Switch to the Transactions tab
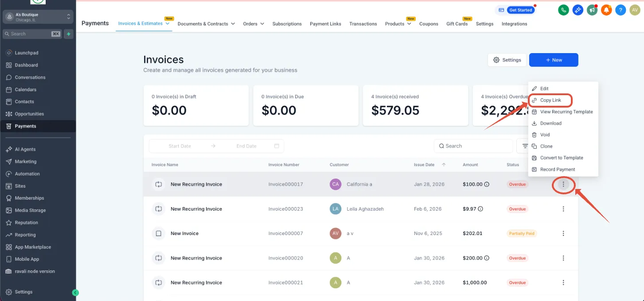 coord(363,24)
